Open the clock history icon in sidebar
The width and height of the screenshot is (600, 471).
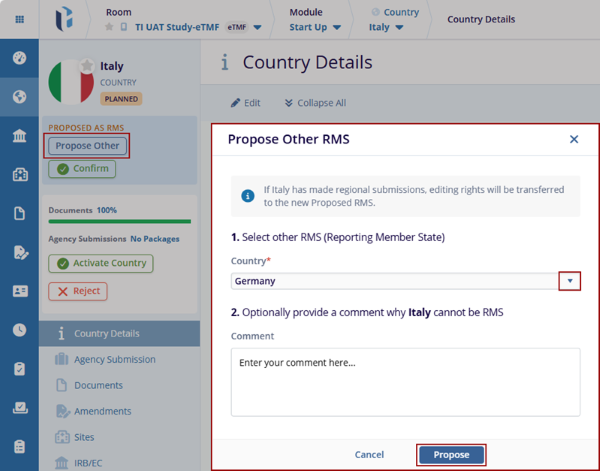[x=19, y=330]
